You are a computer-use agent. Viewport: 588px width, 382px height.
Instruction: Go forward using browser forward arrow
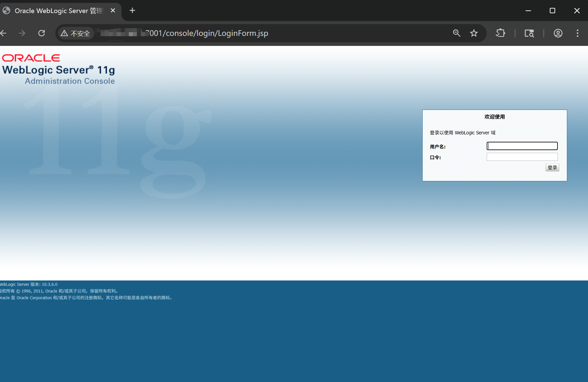[22, 33]
